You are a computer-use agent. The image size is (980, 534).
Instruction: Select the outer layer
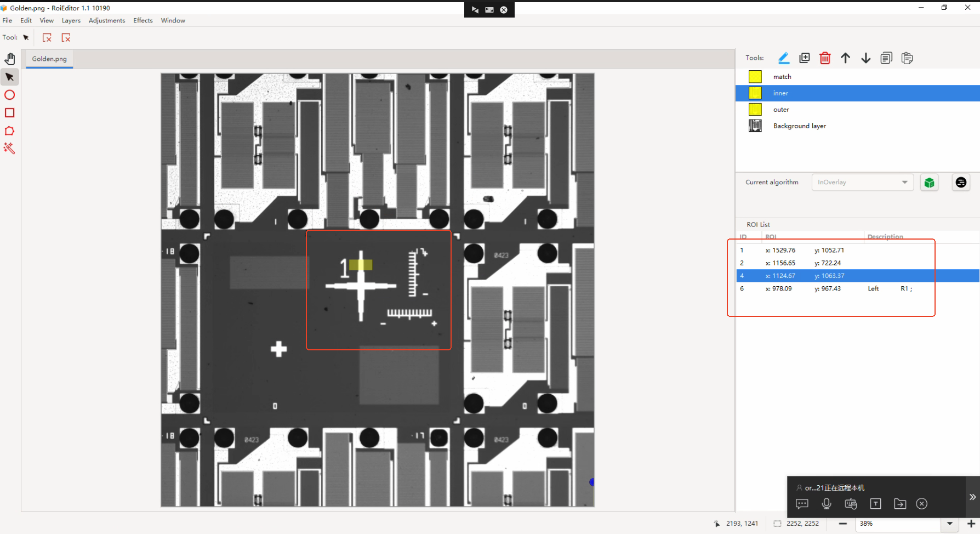(858, 110)
